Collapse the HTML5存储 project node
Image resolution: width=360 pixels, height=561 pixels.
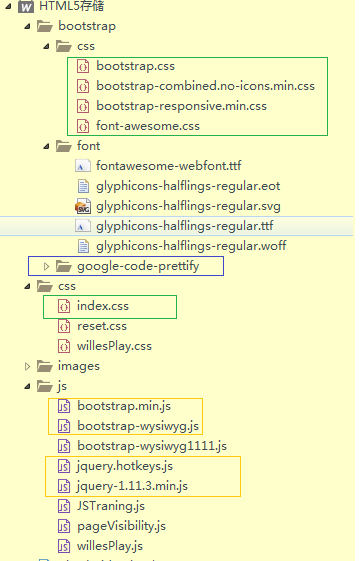9,6
